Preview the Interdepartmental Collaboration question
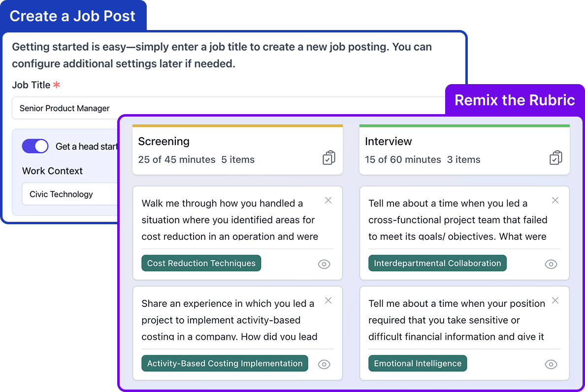Image resolution: width=585 pixels, height=392 pixels. pyautogui.click(x=551, y=264)
